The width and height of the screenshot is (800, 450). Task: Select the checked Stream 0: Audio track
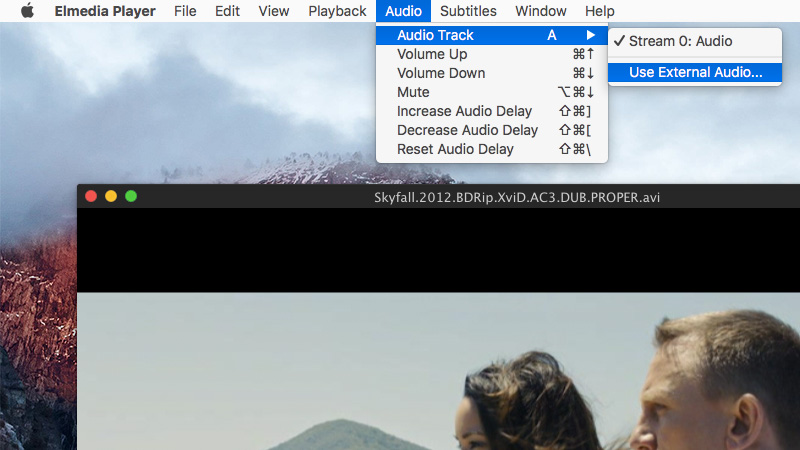click(695, 41)
